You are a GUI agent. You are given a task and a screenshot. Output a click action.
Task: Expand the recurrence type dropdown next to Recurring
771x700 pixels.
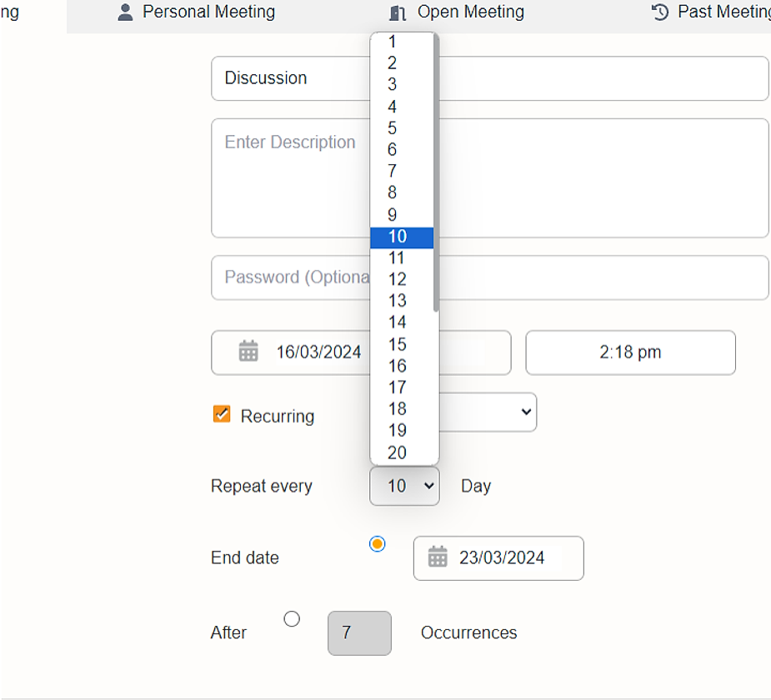[488, 412]
